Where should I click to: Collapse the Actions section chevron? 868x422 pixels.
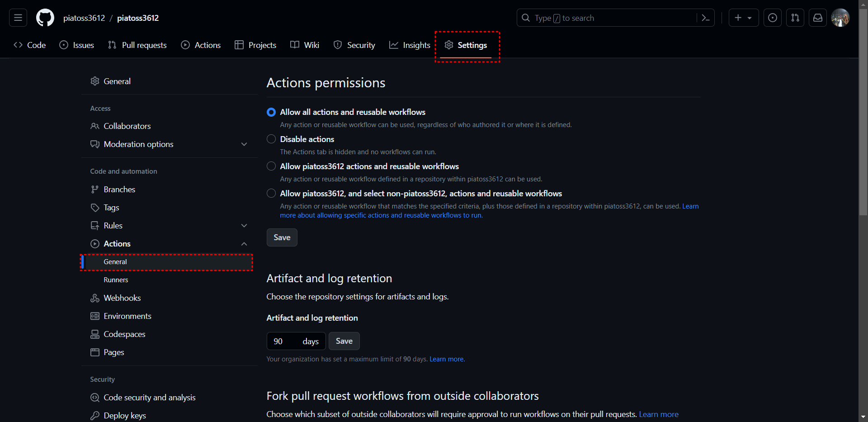[x=244, y=244]
